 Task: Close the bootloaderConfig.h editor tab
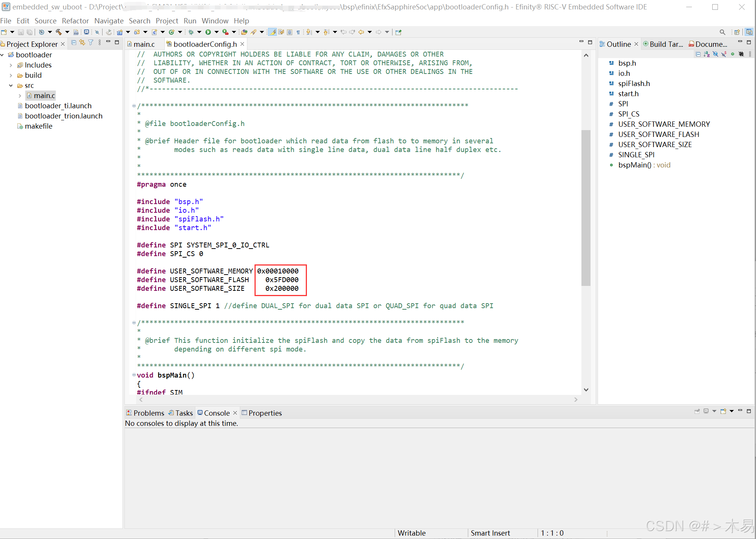click(242, 44)
